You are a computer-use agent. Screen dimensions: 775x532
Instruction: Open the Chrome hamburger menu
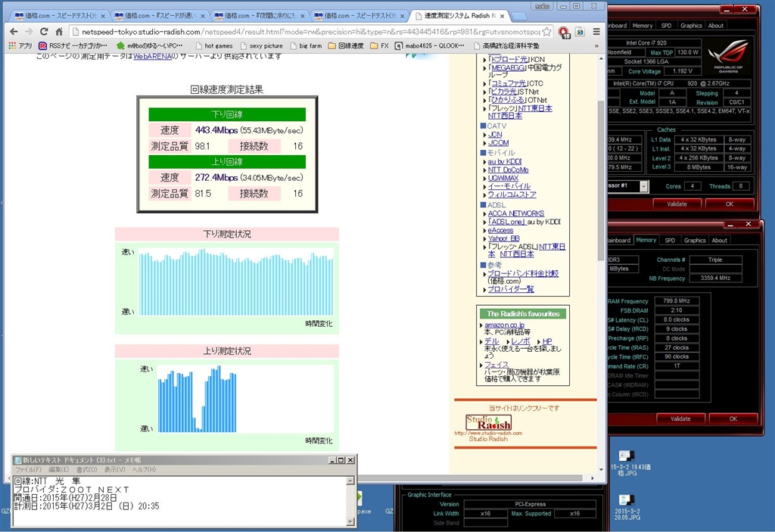[596, 32]
